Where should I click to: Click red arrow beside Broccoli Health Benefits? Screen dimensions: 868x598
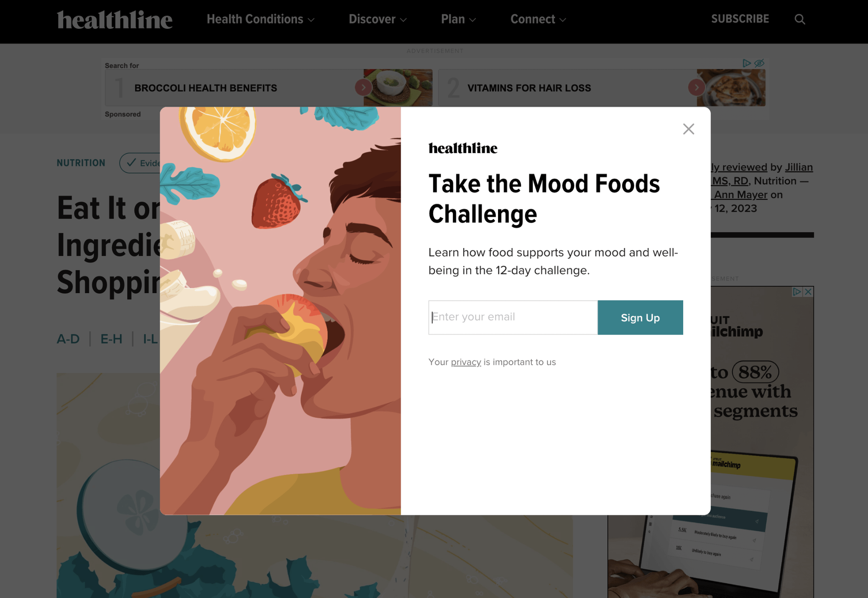coord(363,88)
